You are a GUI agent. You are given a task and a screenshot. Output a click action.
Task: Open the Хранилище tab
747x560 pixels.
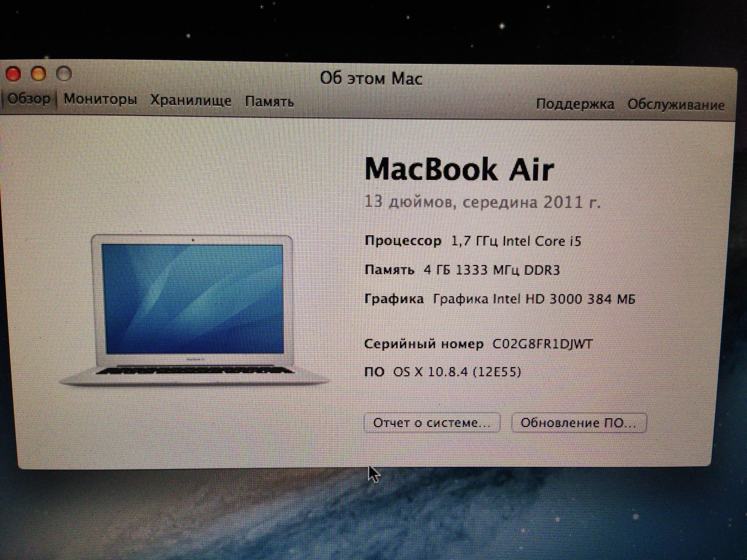(x=191, y=100)
